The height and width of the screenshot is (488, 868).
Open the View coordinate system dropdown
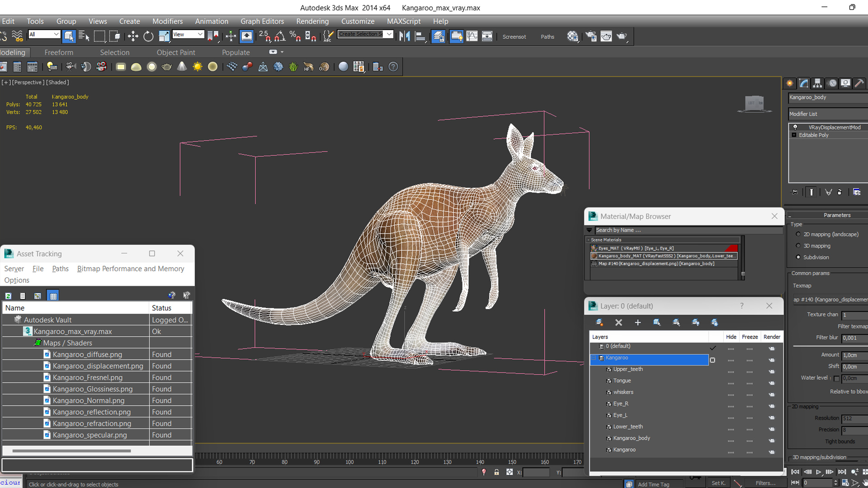(x=188, y=34)
